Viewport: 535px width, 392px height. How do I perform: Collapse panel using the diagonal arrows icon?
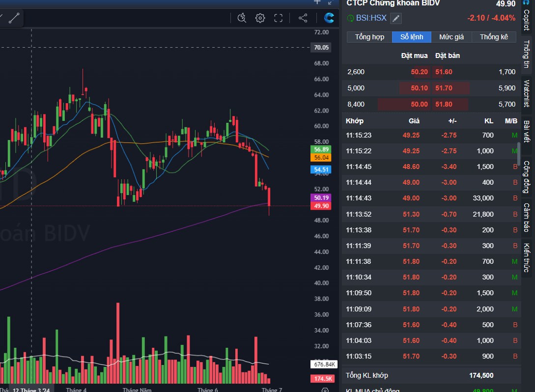coord(330,2)
